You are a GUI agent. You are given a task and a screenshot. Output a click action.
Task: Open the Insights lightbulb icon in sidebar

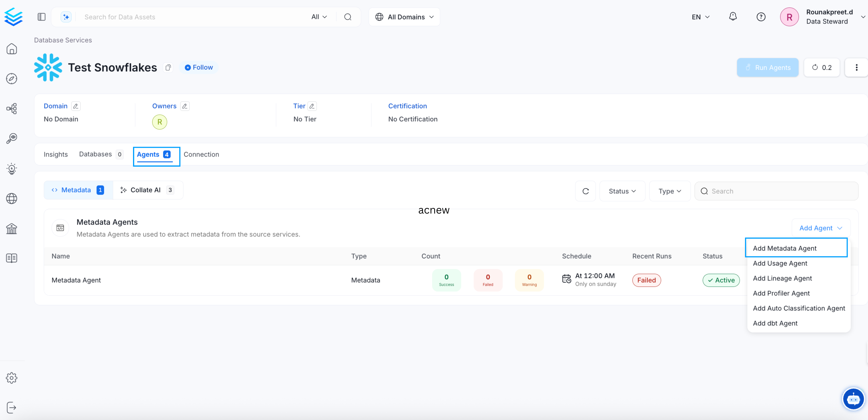pos(12,169)
